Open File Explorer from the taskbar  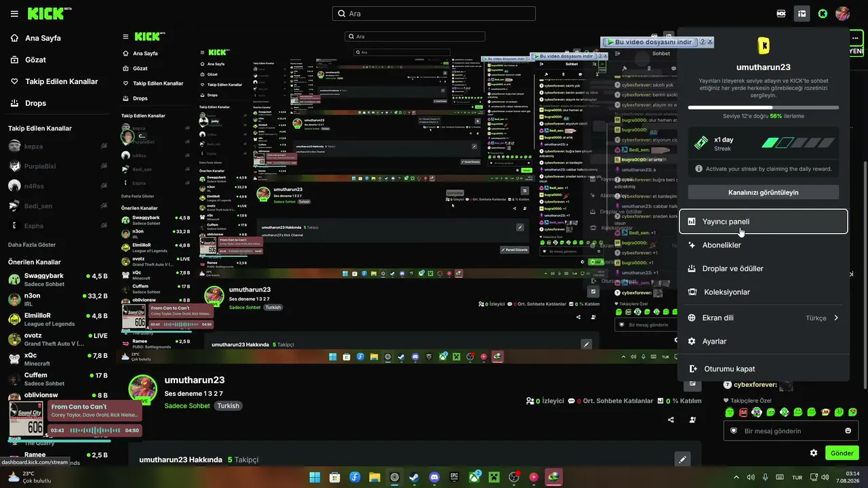click(x=374, y=477)
